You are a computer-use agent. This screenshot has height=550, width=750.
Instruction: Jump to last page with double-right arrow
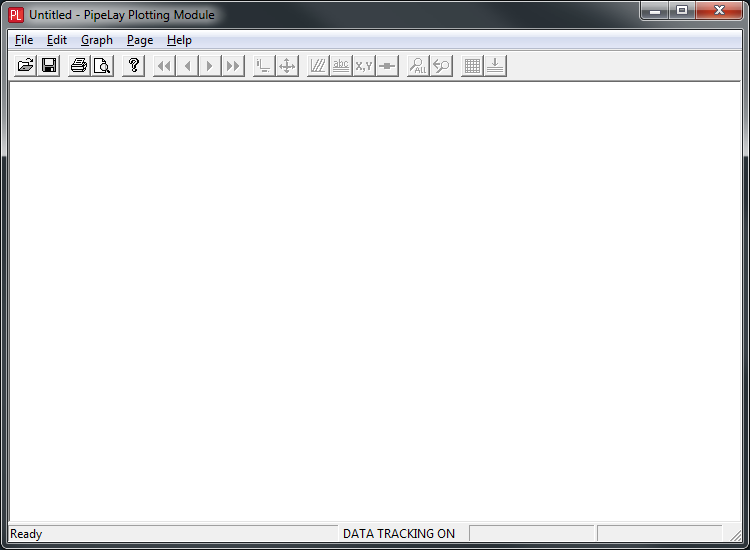point(233,66)
